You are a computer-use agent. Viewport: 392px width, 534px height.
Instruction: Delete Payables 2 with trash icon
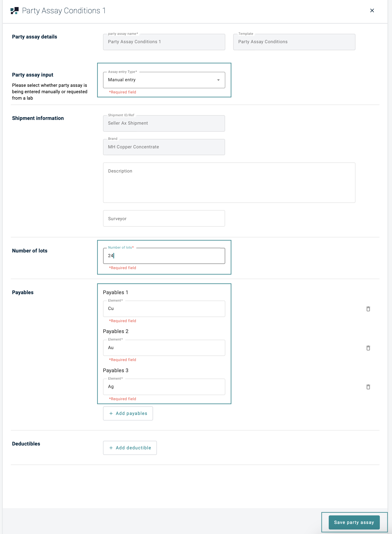pyautogui.click(x=368, y=348)
